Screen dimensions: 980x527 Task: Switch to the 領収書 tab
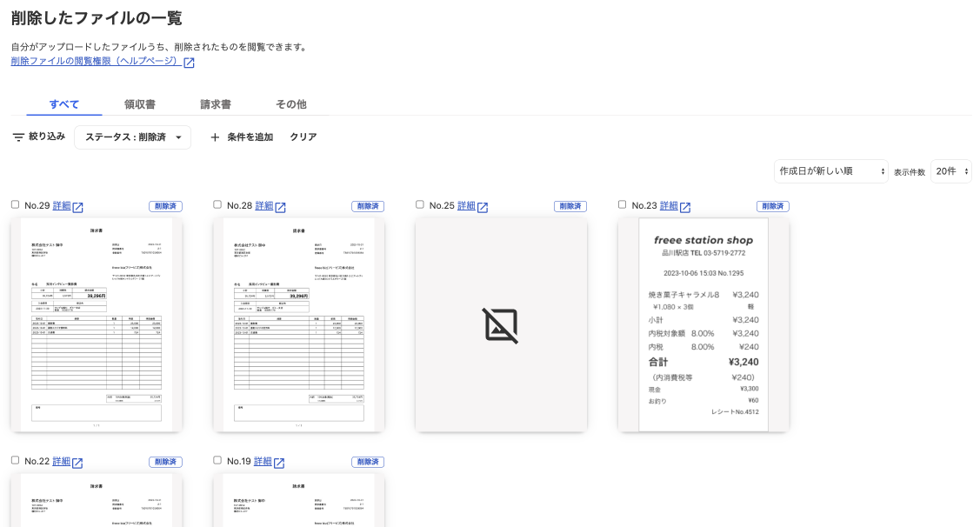pyautogui.click(x=140, y=104)
